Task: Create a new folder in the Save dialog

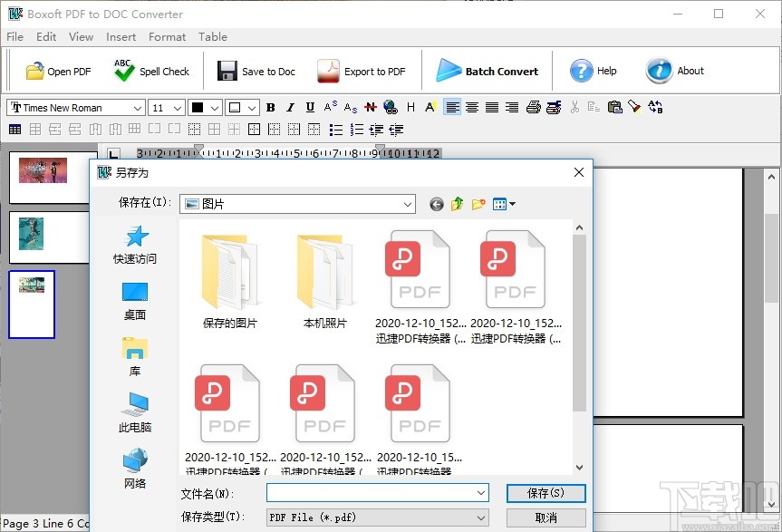Action: (x=478, y=204)
